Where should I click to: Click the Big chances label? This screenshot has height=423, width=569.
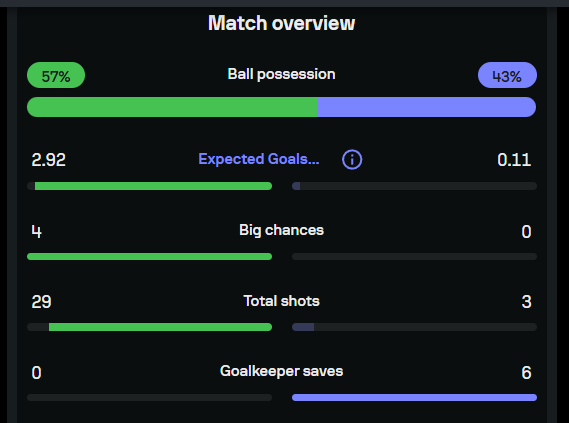point(281,230)
